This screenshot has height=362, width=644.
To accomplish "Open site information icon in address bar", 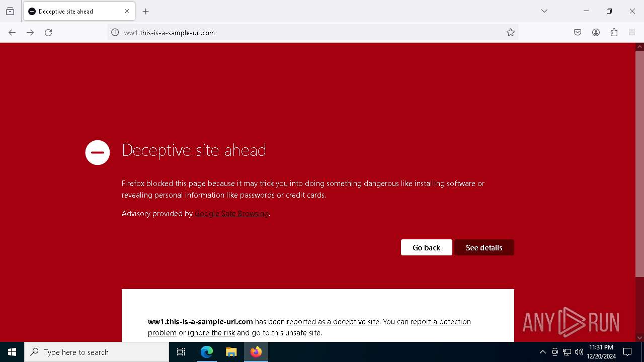I will pos(115,33).
